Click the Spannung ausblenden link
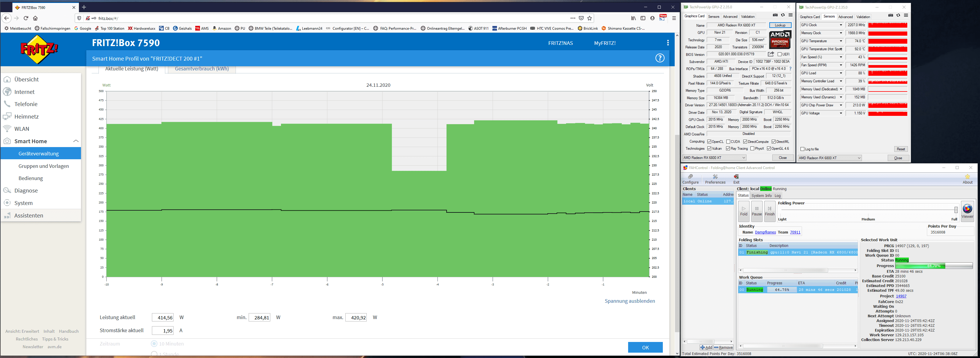Viewport: 980px width, 358px height. pos(630,301)
